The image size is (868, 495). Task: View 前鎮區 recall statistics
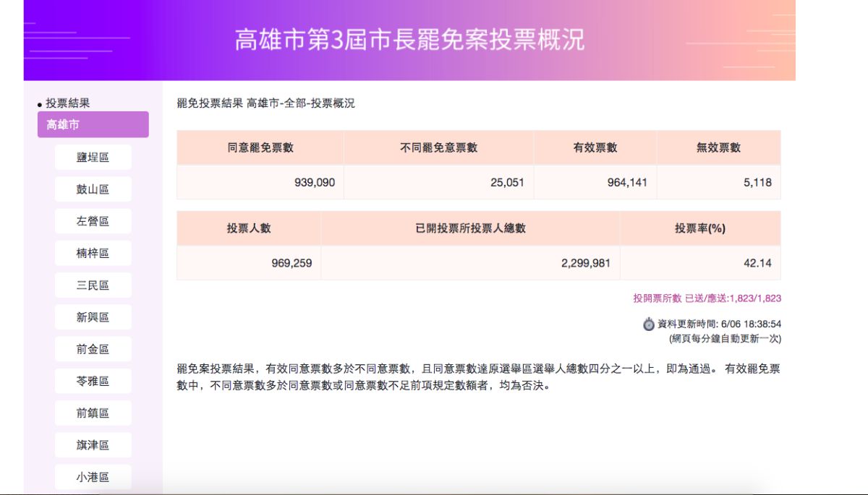pyautogui.click(x=93, y=412)
